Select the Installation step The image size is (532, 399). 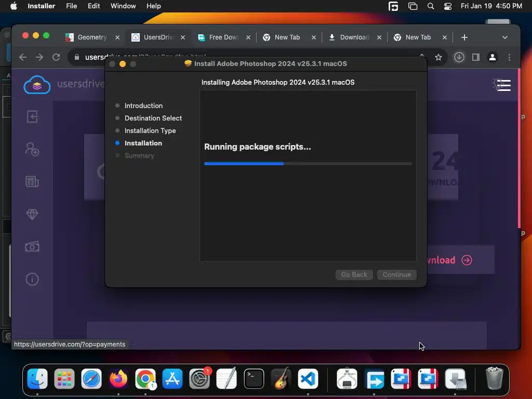tap(143, 143)
